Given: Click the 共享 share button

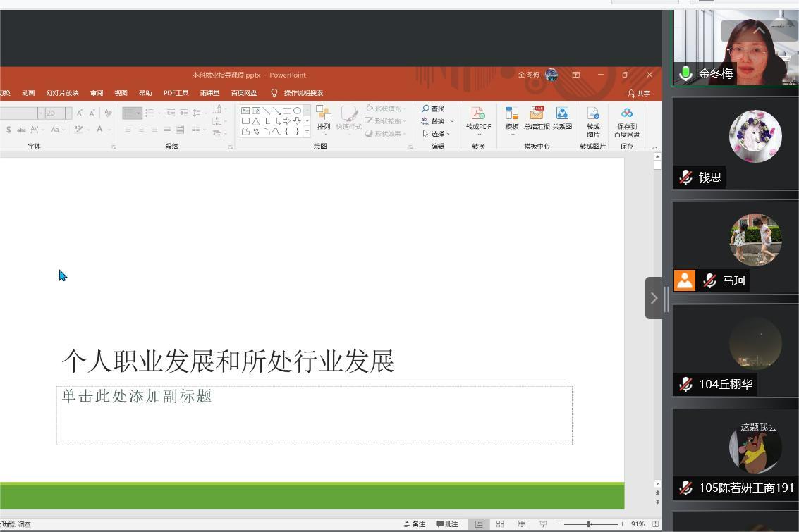Looking at the screenshot, I should [639, 93].
